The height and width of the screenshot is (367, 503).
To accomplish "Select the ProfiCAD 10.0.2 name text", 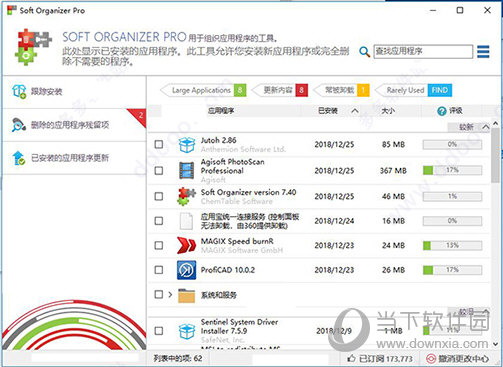I will click(228, 270).
